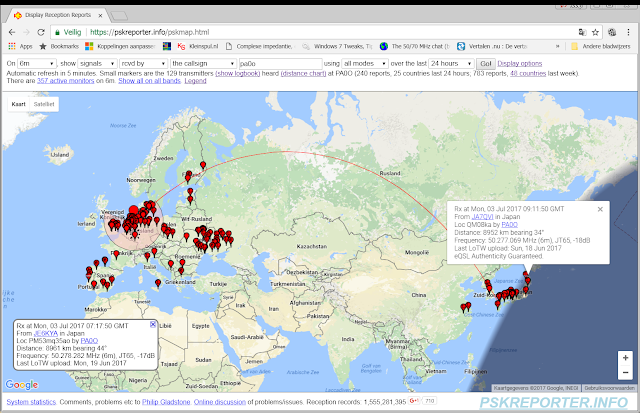640x413 pixels.
Task: Open the Apps bookmark shortcut
Action: 20,47
